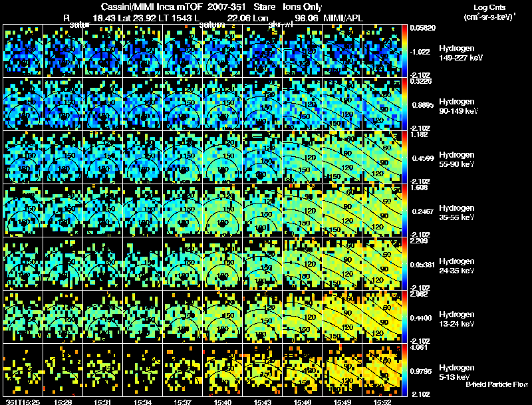The image size is (532, 405).
Task: Click the Stare word in the title
Action: [x=264, y=7]
